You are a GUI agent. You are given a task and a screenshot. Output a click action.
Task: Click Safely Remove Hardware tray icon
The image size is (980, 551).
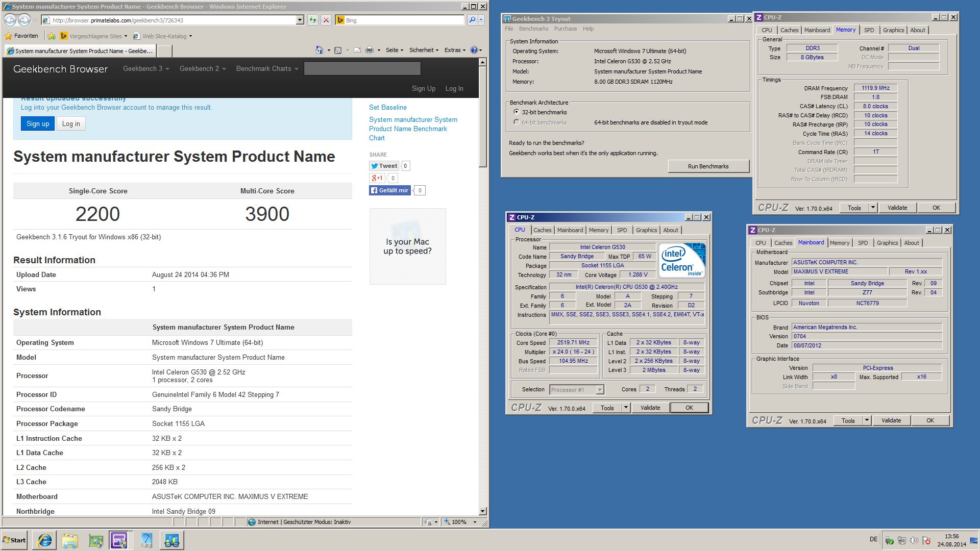coord(889,540)
